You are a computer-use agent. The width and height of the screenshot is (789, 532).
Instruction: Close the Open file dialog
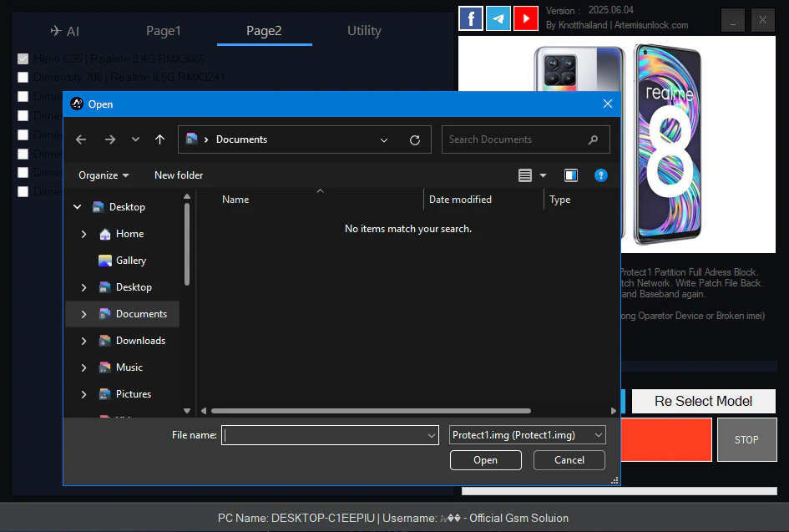[607, 104]
